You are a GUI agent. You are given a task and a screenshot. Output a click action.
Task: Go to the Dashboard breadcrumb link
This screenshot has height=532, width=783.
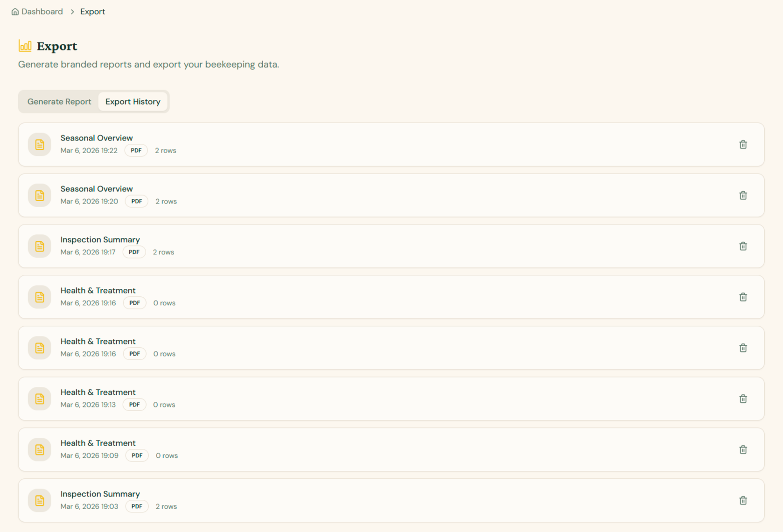point(42,12)
